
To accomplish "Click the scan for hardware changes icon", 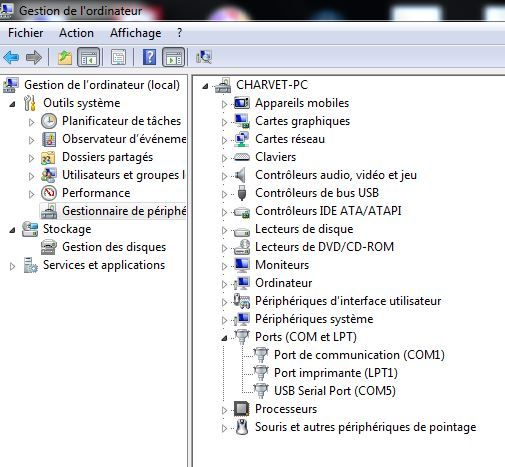I will 204,57.
